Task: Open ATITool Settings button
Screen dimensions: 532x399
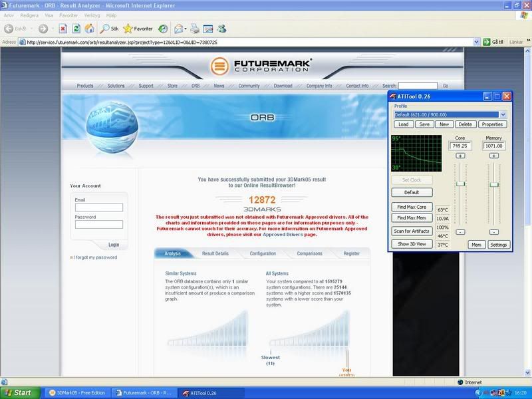Action: tap(498, 245)
